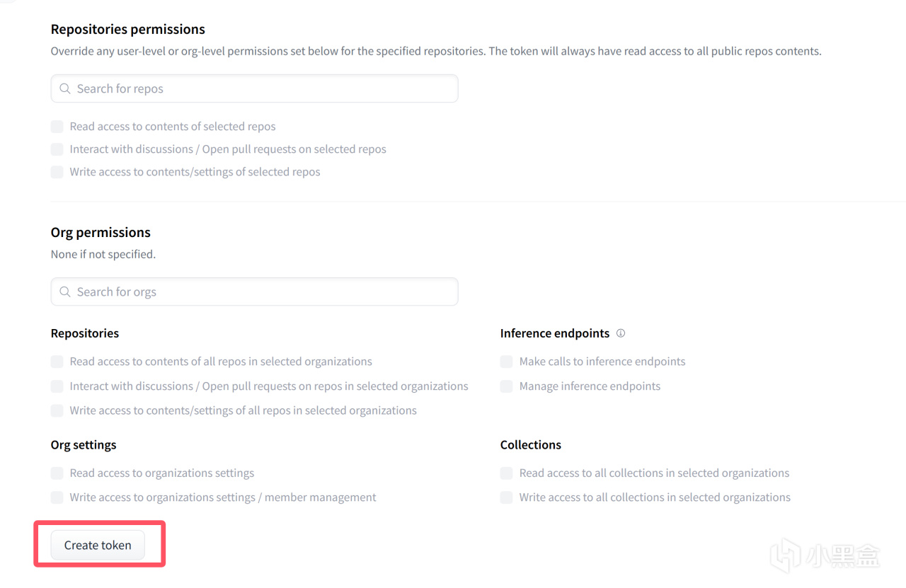Click the magnifier icon in repos search

click(65, 89)
